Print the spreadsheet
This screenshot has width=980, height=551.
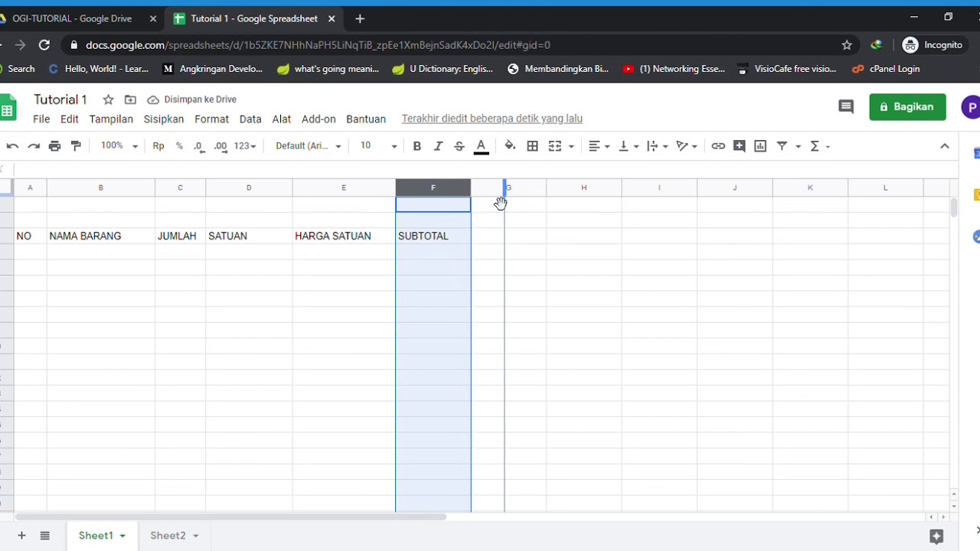(55, 146)
